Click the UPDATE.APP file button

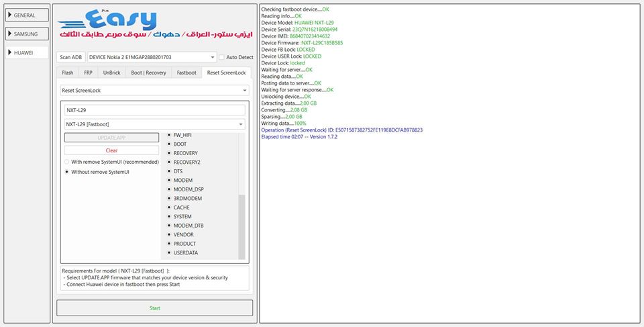coord(112,138)
